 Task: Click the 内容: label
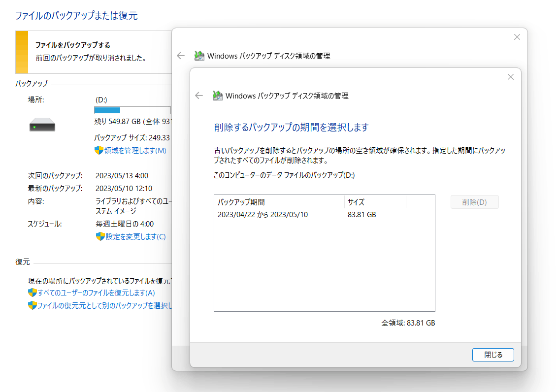[x=36, y=201]
